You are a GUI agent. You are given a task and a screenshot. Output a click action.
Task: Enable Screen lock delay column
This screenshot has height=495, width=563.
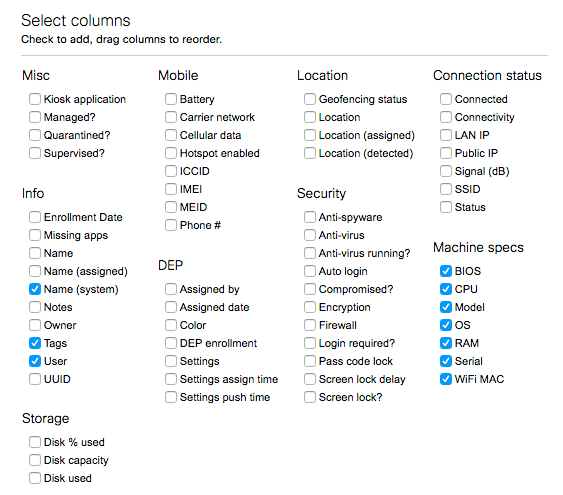(x=310, y=379)
